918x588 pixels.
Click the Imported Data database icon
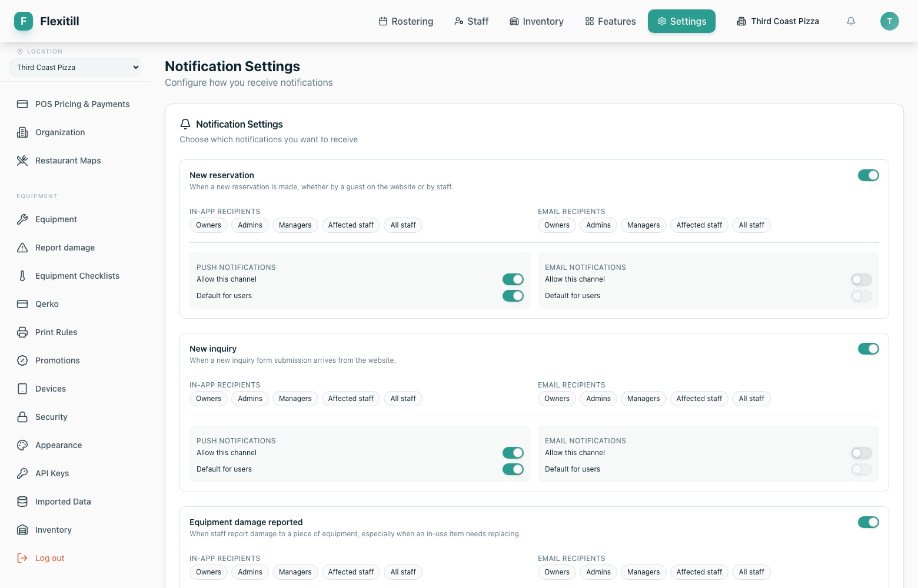[x=22, y=502]
